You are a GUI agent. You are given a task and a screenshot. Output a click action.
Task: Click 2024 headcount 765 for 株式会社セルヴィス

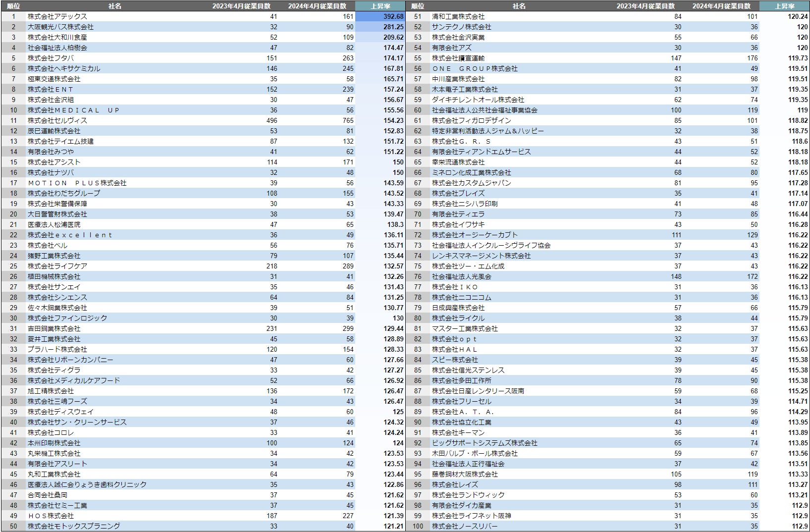(x=348, y=120)
